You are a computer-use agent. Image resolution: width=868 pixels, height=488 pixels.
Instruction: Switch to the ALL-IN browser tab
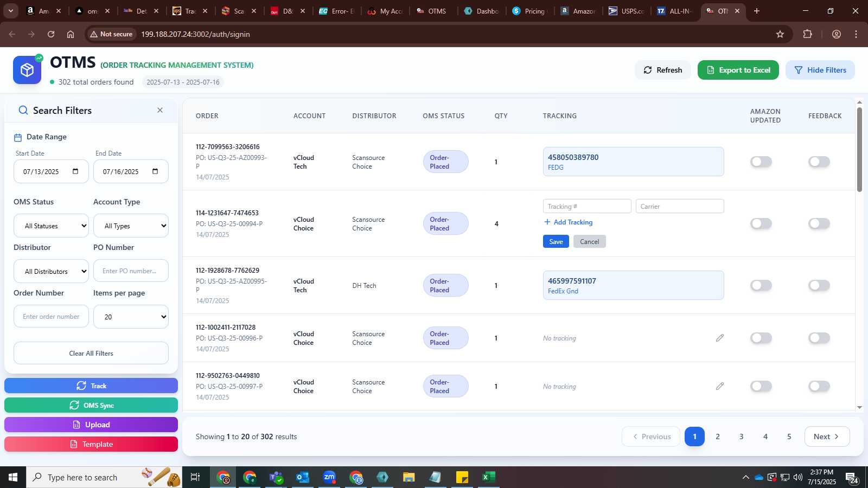click(x=674, y=11)
